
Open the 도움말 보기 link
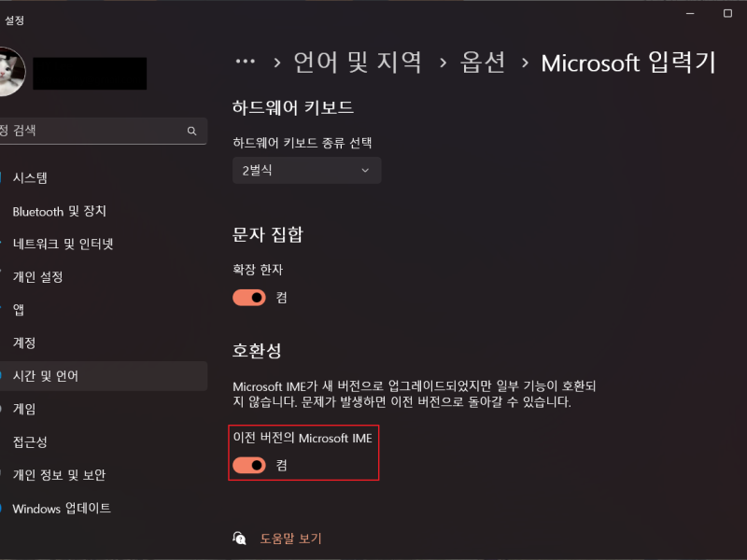[290, 539]
